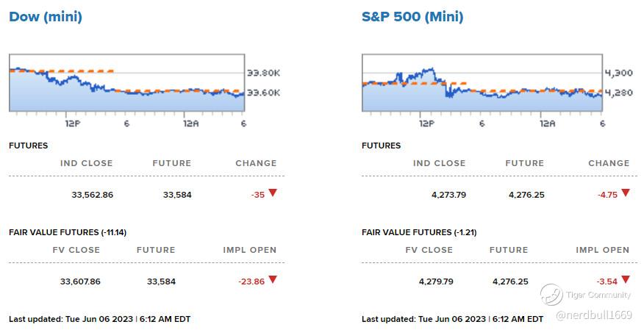Click the S&P 500 mini price chart
This screenshot has height=330, width=644.
click(482, 82)
